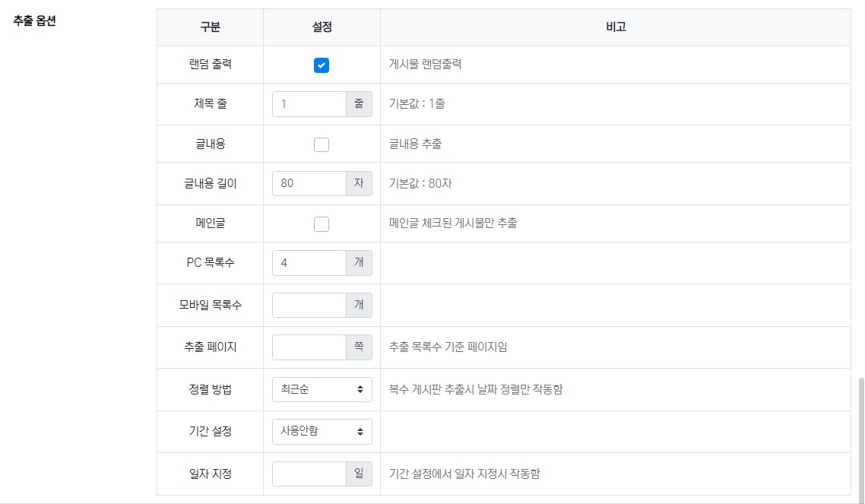Click the 줄 unit addon label
This screenshot has height=504, width=865.
tap(359, 104)
